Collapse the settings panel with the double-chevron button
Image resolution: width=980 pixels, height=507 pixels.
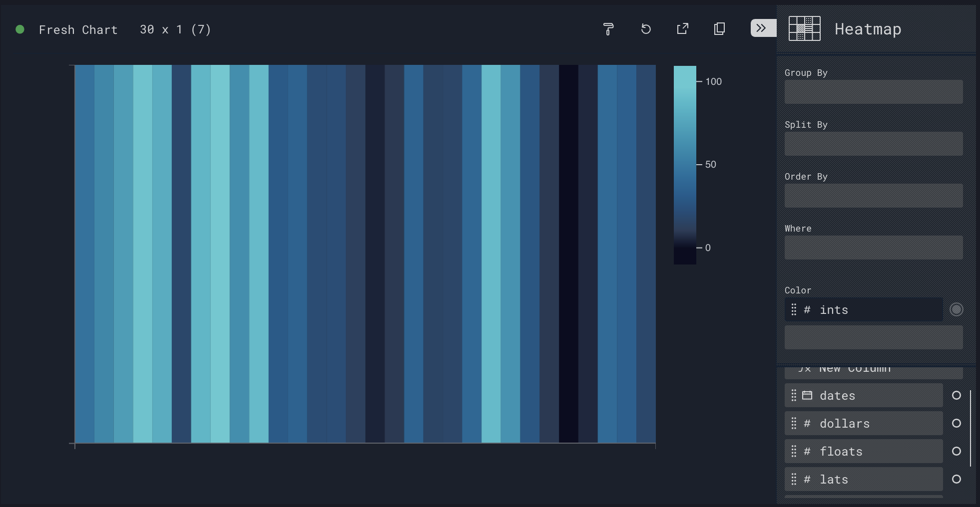[763, 28]
